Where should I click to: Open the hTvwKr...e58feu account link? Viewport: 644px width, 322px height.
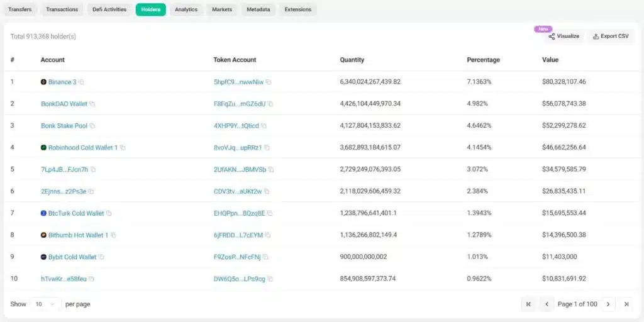64,279
